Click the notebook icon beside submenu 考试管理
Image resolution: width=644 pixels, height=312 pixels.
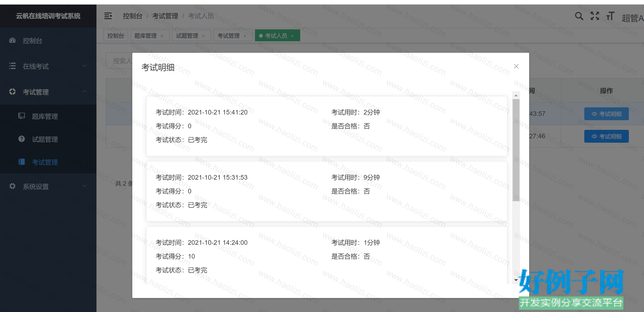pyautogui.click(x=22, y=162)
